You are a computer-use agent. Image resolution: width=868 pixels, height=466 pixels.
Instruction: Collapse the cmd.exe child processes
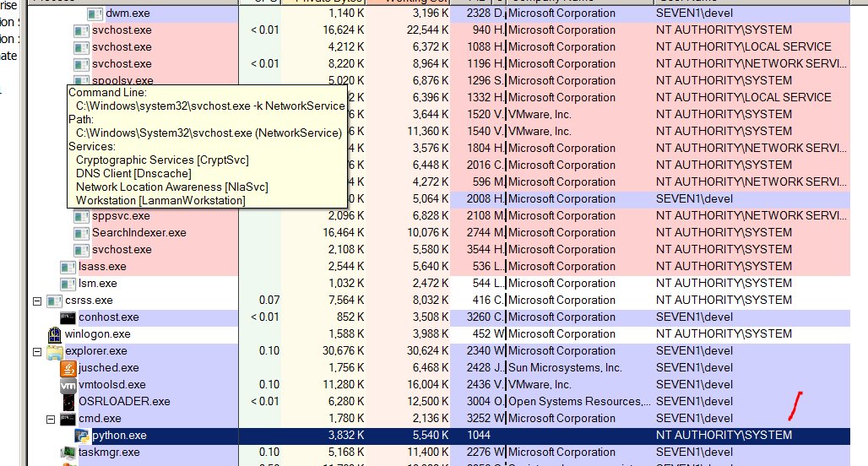tap(50, 419)
